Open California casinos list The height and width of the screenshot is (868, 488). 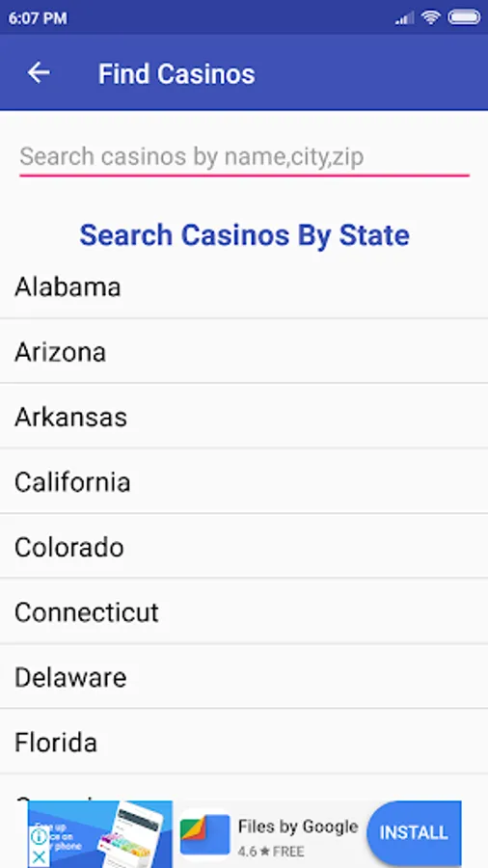tap(244, 481)
